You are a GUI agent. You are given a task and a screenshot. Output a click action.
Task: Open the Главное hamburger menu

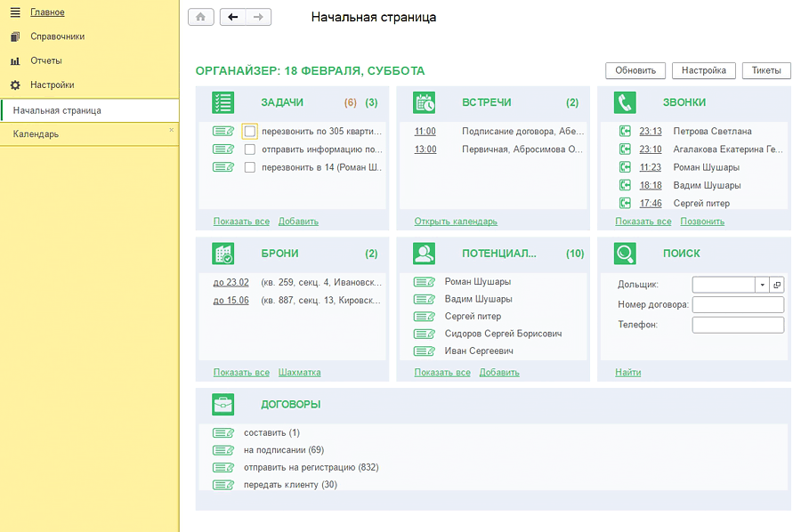(15, 12)
